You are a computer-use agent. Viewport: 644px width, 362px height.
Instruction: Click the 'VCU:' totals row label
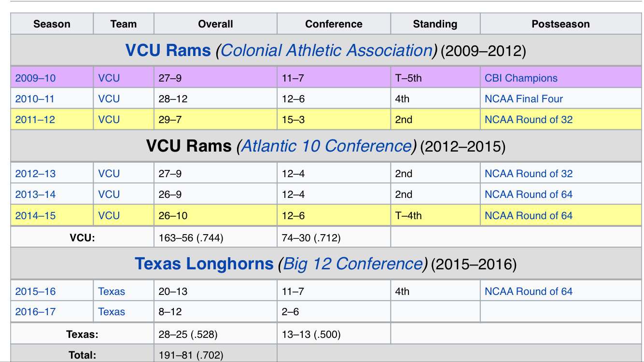(82, 237)
